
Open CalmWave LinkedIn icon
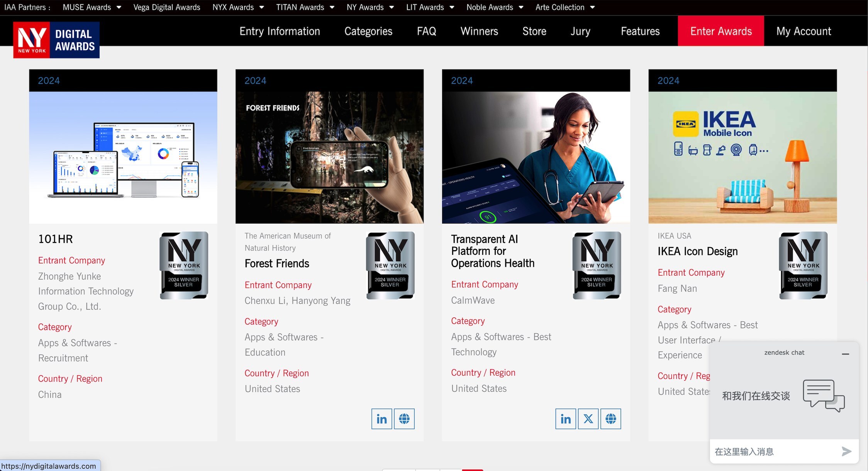pyautogui.click(x=566, y=419)
